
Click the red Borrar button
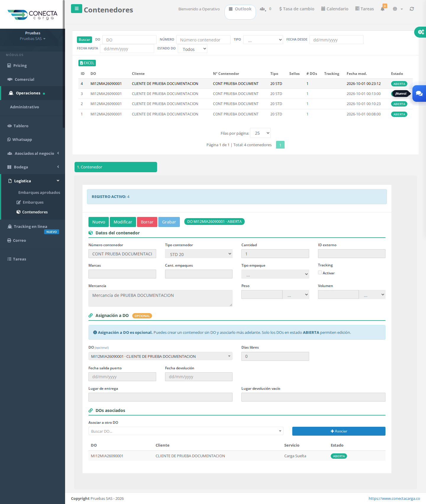pyautogui.click(x=147, y=222)
